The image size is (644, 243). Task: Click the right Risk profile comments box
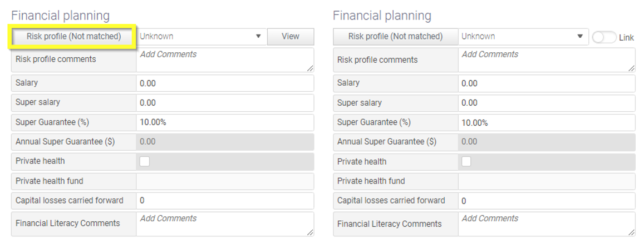pyautogui.click(x=547, y=59)
